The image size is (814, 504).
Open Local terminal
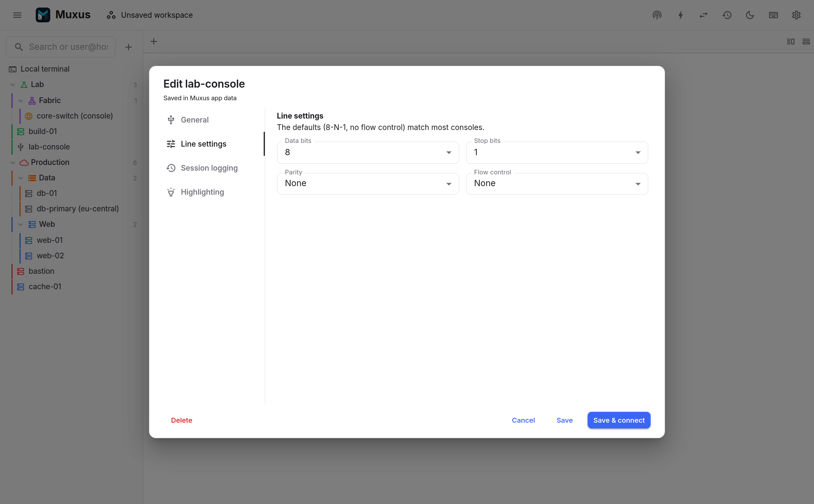71,69
